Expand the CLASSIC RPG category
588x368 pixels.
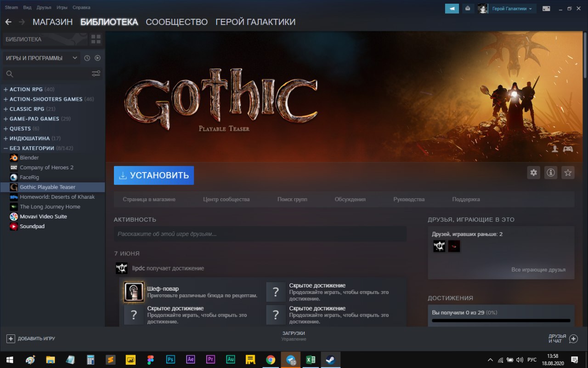(x=6, y=109)
